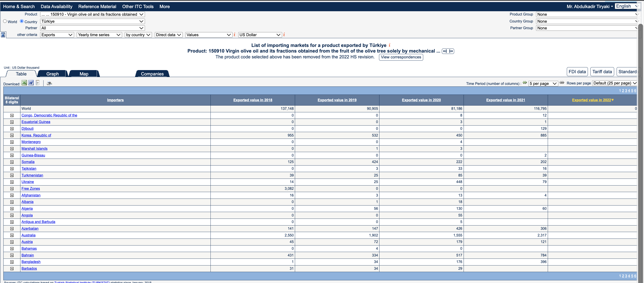Switch to the Map tab

[x=84, y=74]
